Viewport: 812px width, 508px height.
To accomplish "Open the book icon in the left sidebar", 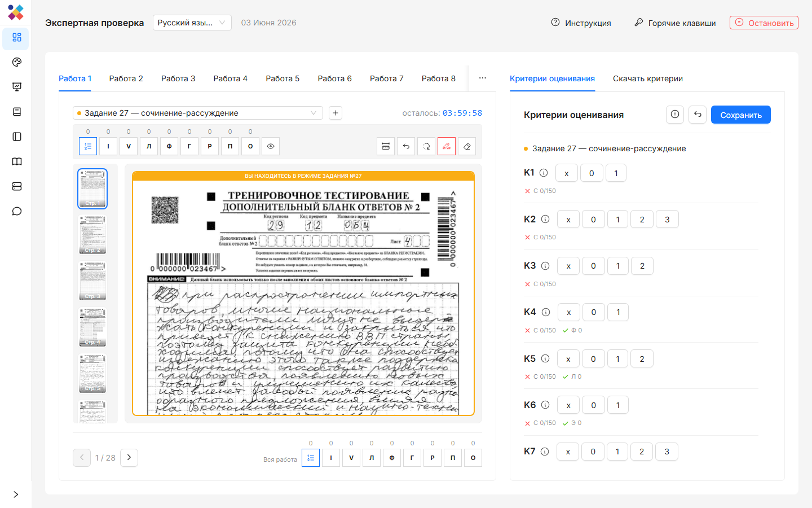I will click(x=17, y=161).
